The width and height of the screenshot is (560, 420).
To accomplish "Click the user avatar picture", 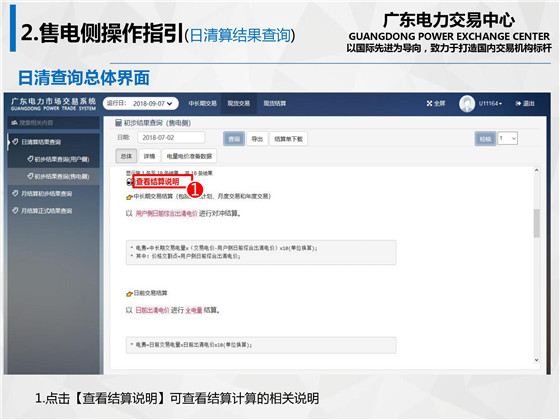I will tap(467, 104).
